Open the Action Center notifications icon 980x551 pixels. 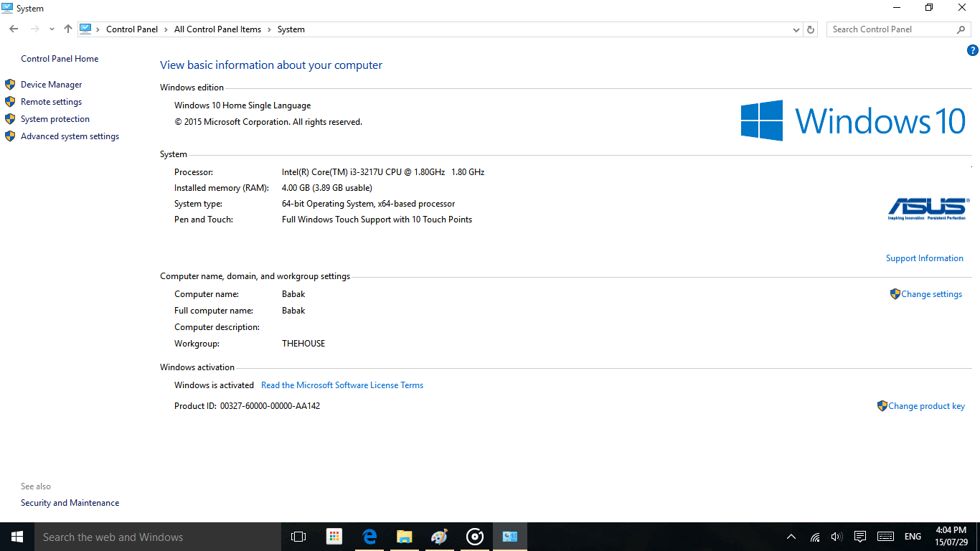(x=860, y=537)
